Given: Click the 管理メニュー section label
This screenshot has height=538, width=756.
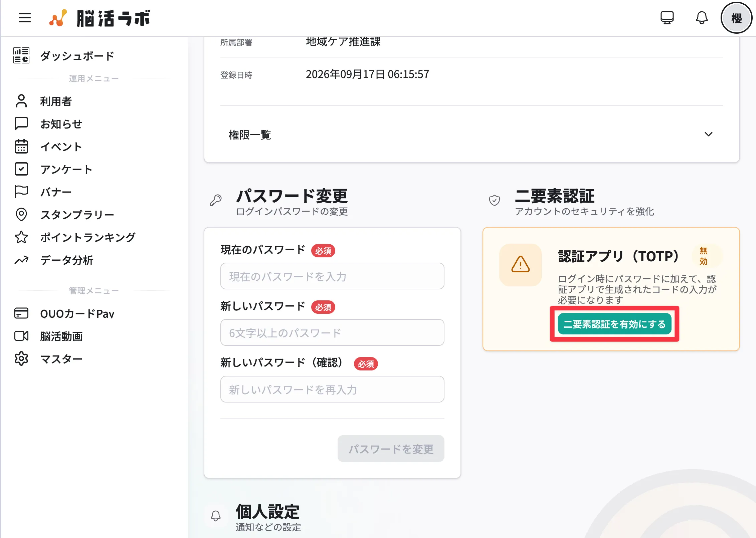Looking at the screenshot, I should pyautogui.click(x=94, y=291).
